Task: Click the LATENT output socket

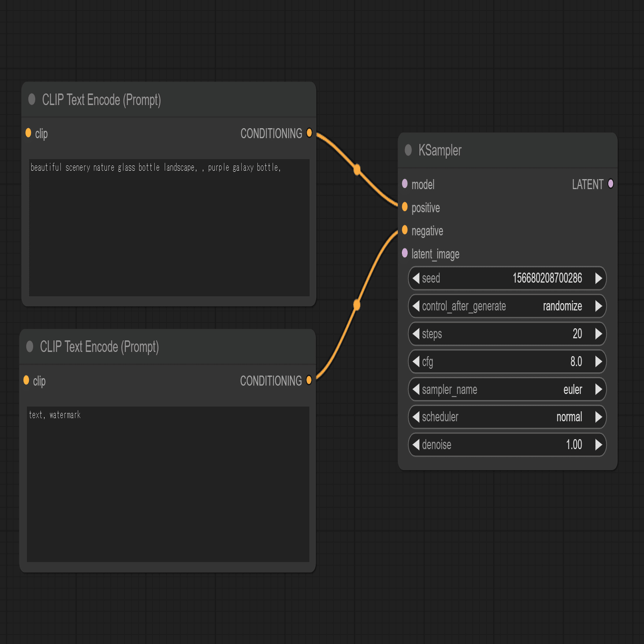Action: pos(610,184)
